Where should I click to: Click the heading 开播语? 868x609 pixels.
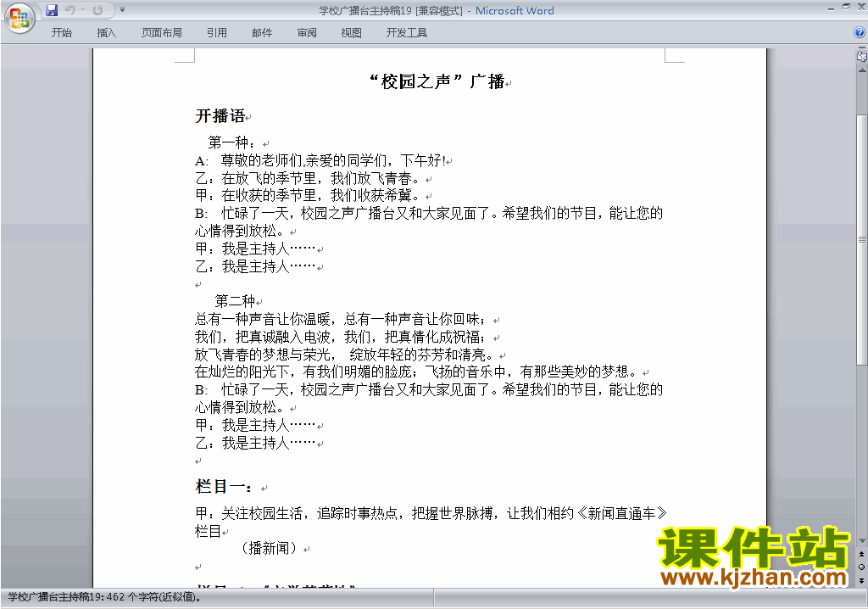220,116
